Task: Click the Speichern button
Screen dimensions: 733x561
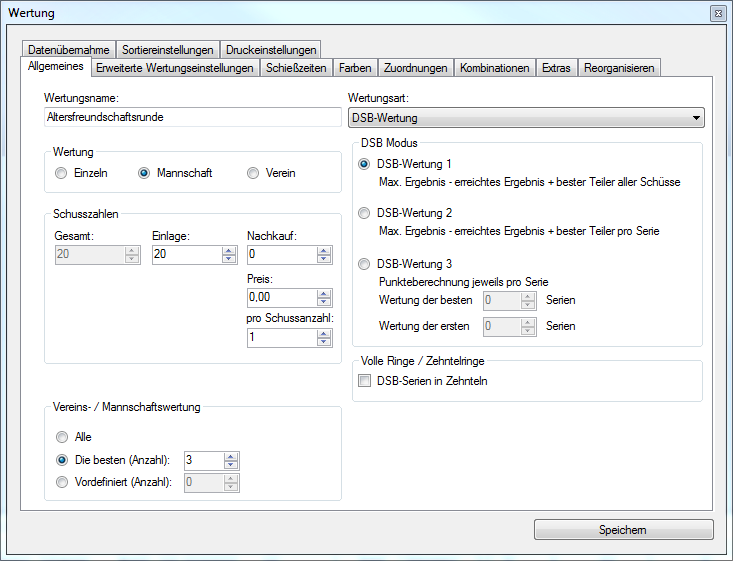Action: [623, 530]
